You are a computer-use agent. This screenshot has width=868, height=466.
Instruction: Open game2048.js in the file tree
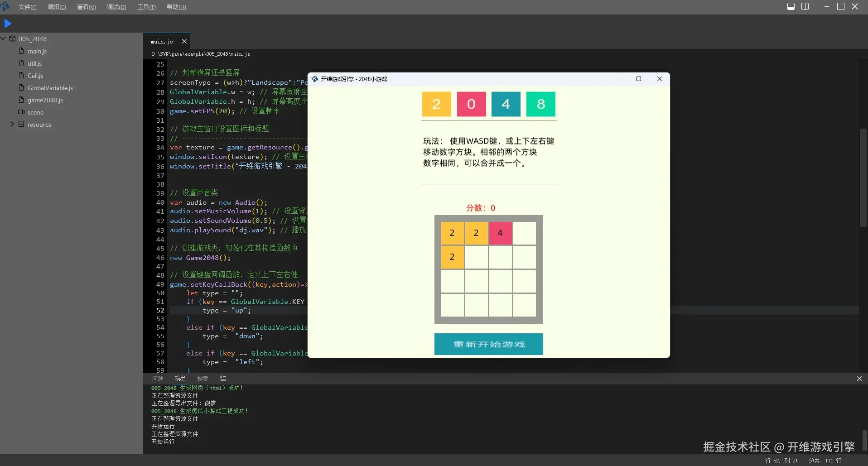coord(45,100)
